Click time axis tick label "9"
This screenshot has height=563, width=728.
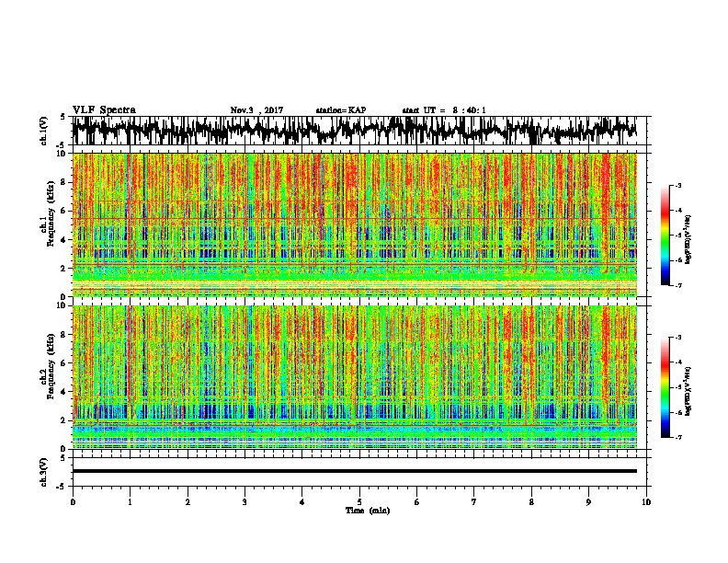[x=588, y=502]
